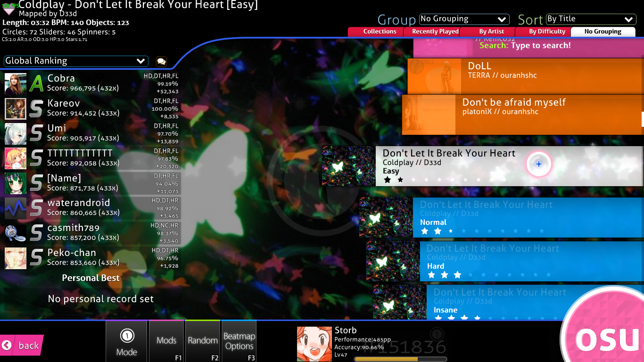644x362 pixels.
Task: Click the back arrow button
Action: point(22,346)
